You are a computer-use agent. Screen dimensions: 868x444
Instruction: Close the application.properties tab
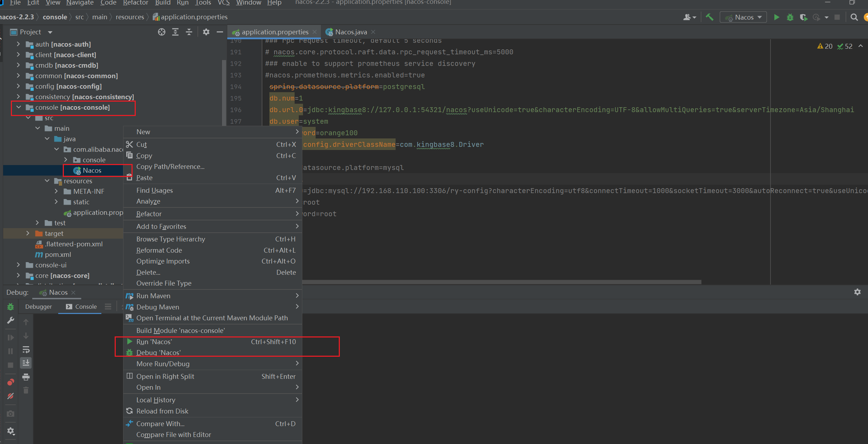tap(315, 32)
